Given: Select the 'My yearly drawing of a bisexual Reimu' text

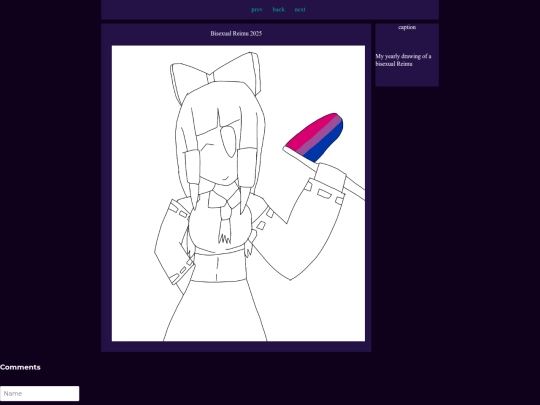Looking at the screenshot, I should pyautogui.click(x=403, y=60).
